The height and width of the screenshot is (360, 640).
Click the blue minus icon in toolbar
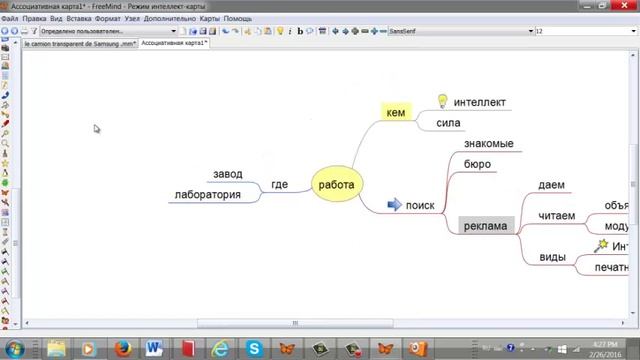(x=383, y=31)
